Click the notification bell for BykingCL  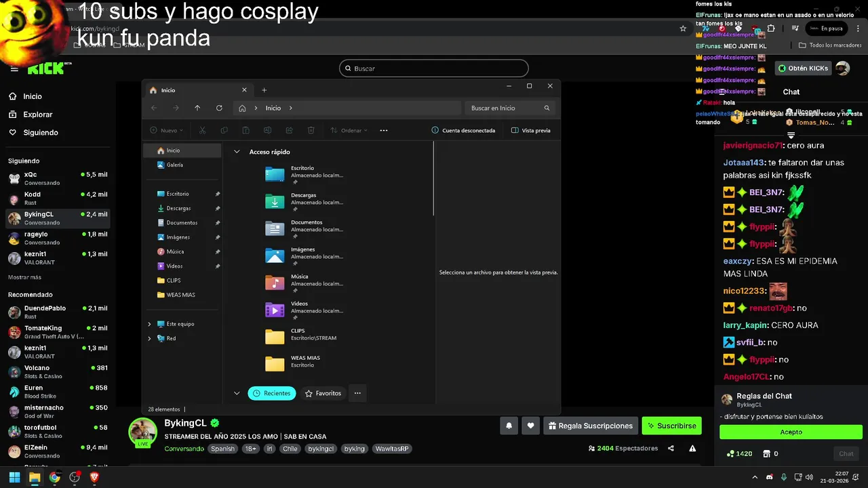click(x=509, y=426)
